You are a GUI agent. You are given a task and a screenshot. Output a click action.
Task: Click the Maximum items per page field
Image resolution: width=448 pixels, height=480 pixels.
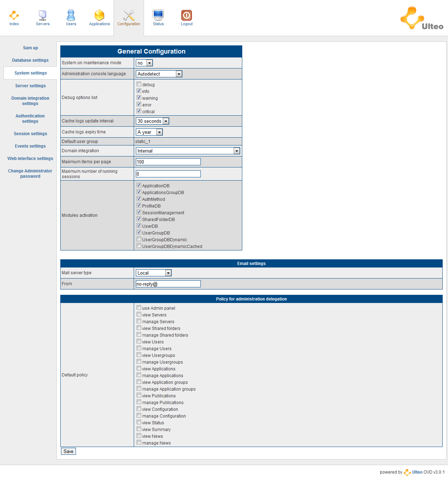click(x=168, y=162)
